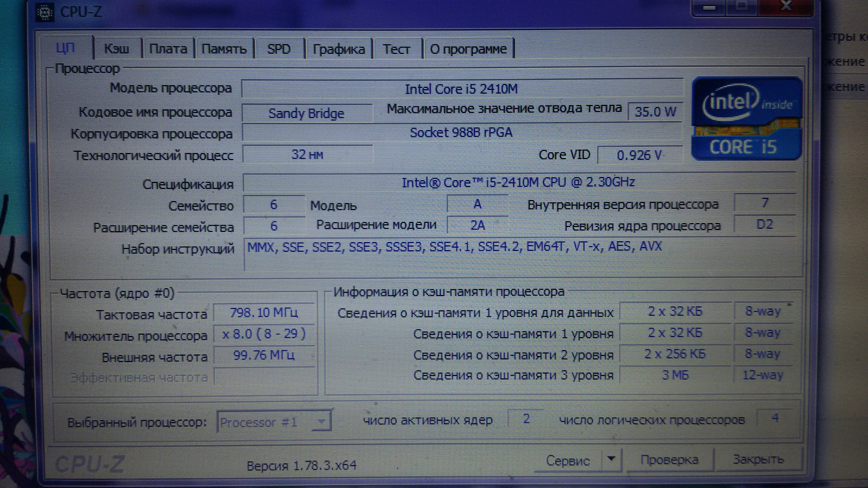
Task: Click the Модель value A
Action: coord(477,204)
